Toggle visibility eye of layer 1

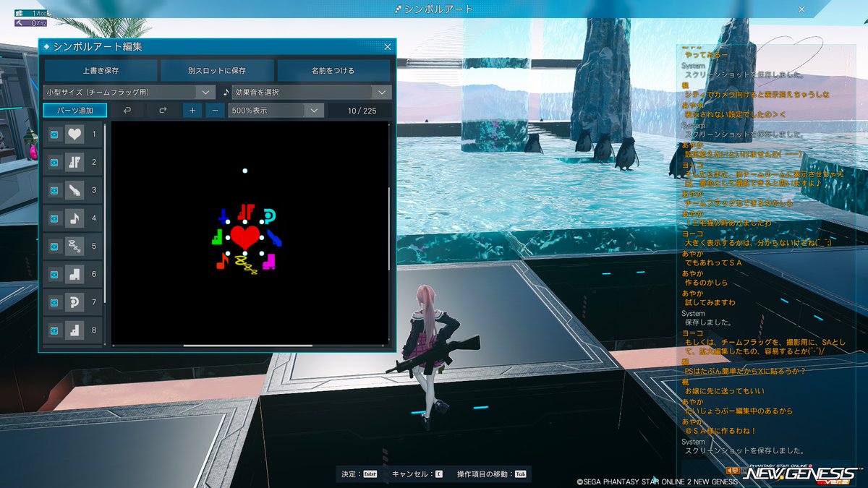[x=54, y=134]
